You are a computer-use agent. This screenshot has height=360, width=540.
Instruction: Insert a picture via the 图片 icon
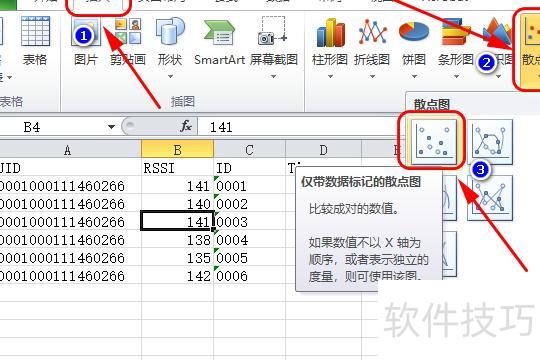point(86,32)
